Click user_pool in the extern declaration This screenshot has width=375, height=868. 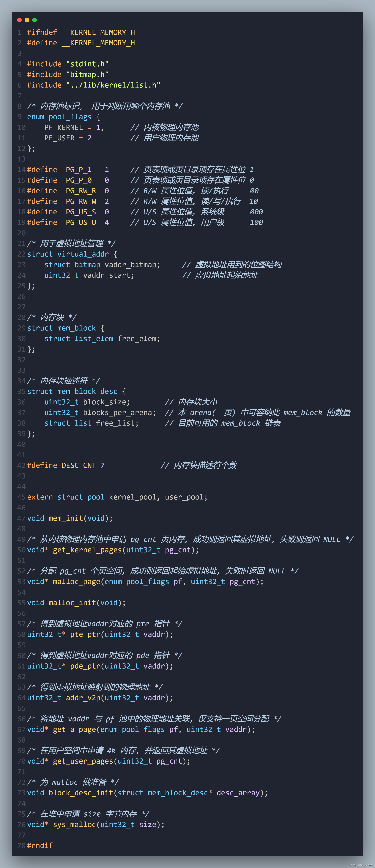coord(184,497)
